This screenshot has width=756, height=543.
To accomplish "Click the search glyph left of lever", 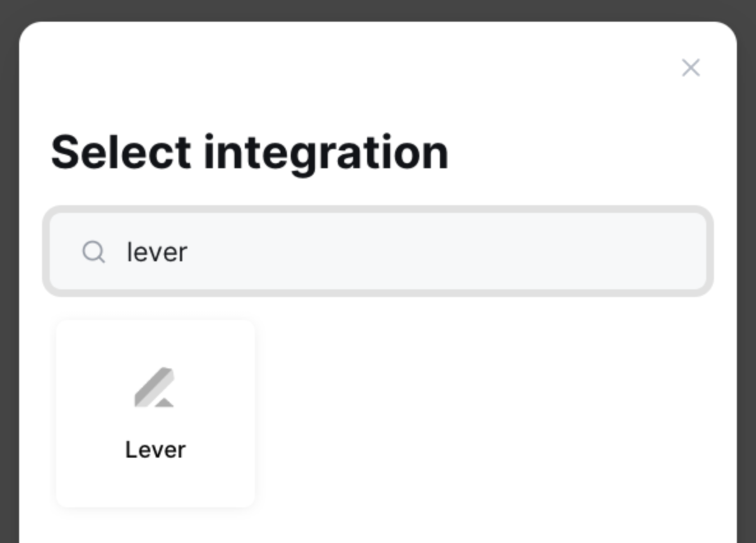I will pyautogui.click(x=94, y=252).
